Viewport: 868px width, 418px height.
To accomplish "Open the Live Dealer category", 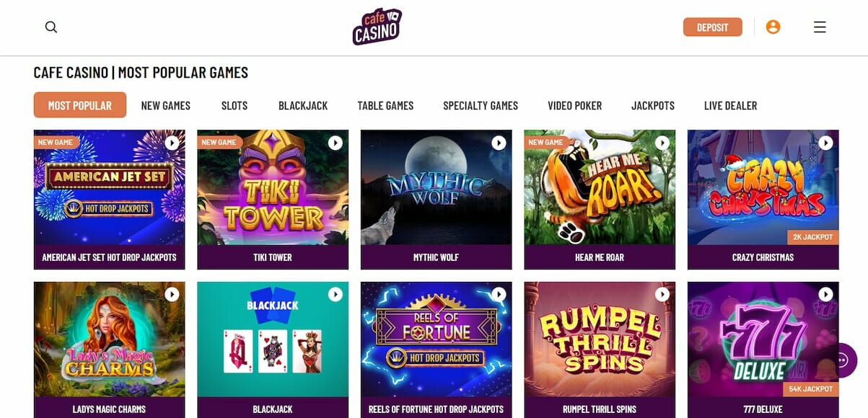I will pos(731,105).
